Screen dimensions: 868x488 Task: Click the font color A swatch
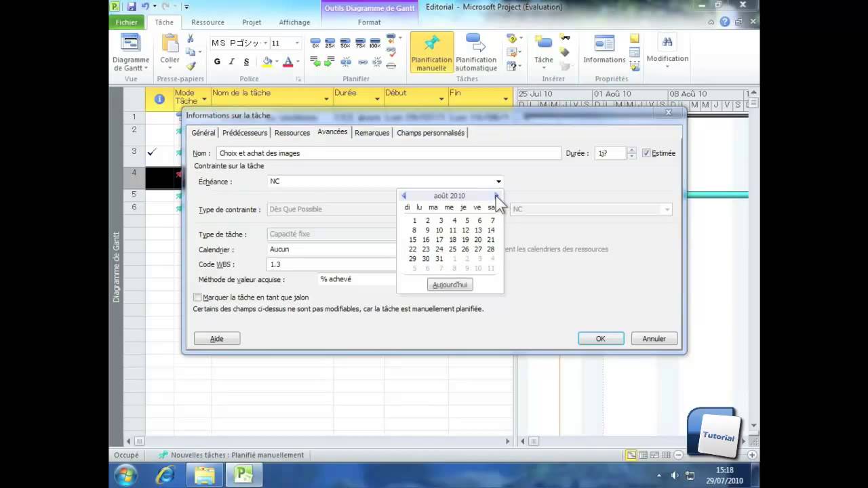tap(288, 62)
